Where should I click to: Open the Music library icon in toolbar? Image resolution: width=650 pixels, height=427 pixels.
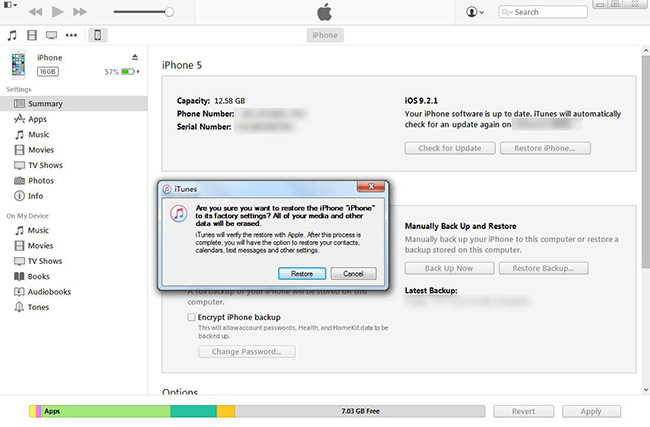click(12, 35)
